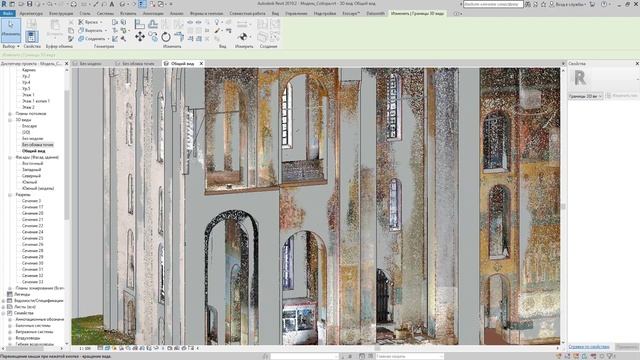Select the Modify (Изменить) arrow tool

click(x=11, y=30)
